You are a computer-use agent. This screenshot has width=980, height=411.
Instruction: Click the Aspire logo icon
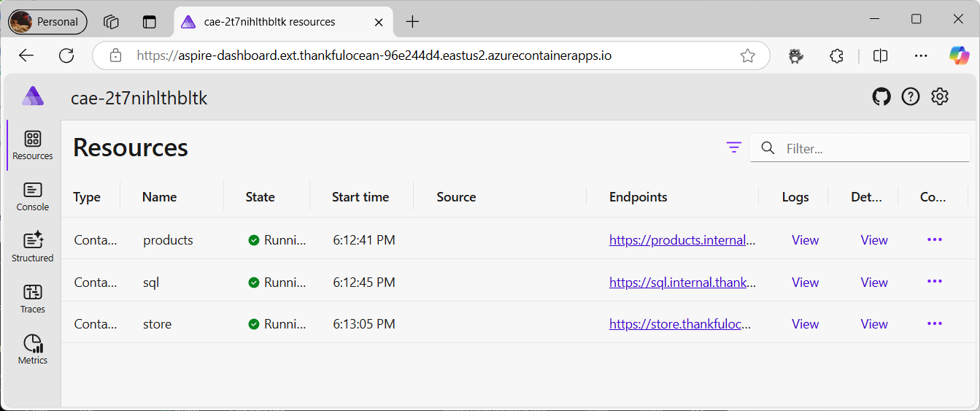click(33, 96)
